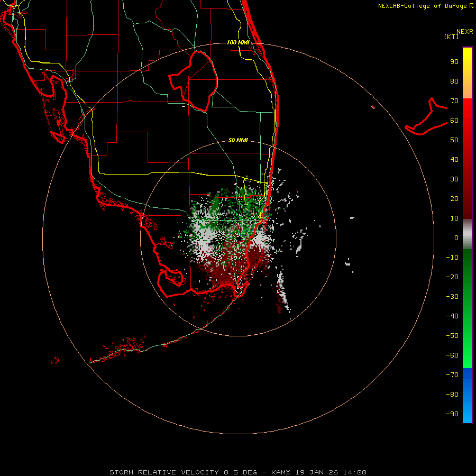This screenshot has width=476, height=476.
Task: Select the -70 tick label on scale
Action: pos(452,375)
